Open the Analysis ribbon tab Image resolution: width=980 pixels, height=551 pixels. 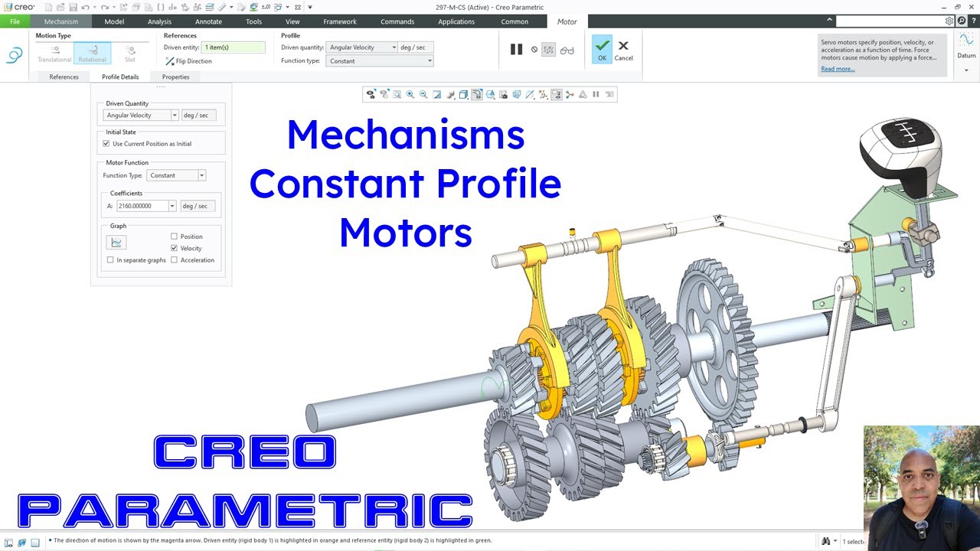[159, 21]
